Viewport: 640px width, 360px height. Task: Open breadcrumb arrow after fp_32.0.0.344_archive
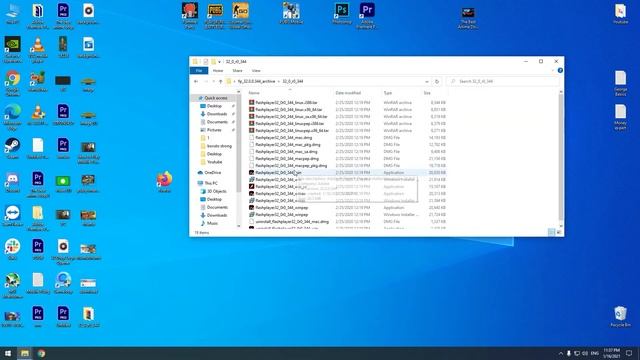point(279,82)
